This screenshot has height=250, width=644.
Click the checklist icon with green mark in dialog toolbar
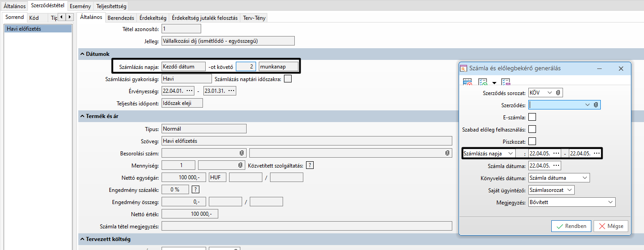483,82
